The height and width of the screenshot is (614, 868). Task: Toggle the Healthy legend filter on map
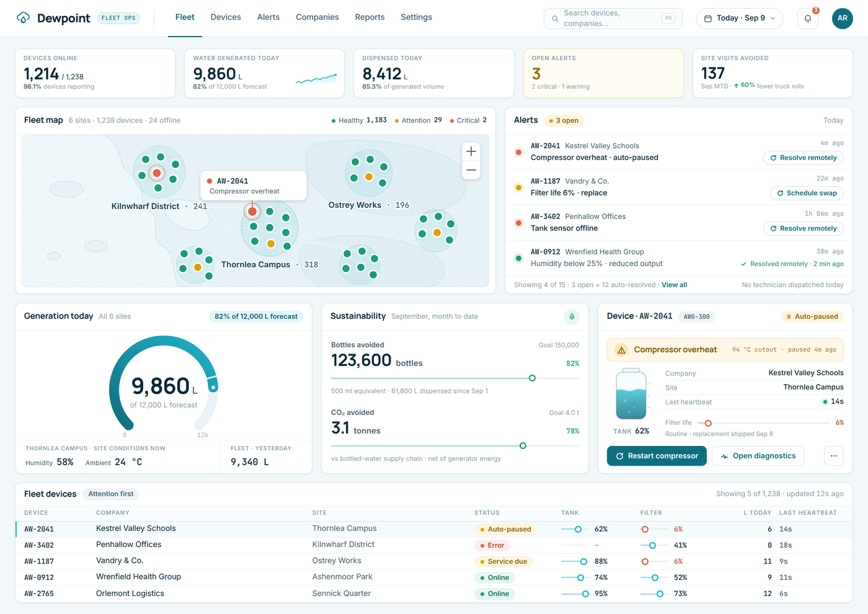tap(359, 120)
